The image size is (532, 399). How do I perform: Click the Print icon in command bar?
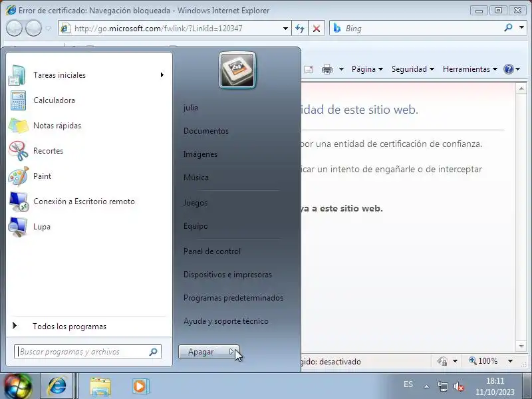pyautogui.click(x=327, y=69)
